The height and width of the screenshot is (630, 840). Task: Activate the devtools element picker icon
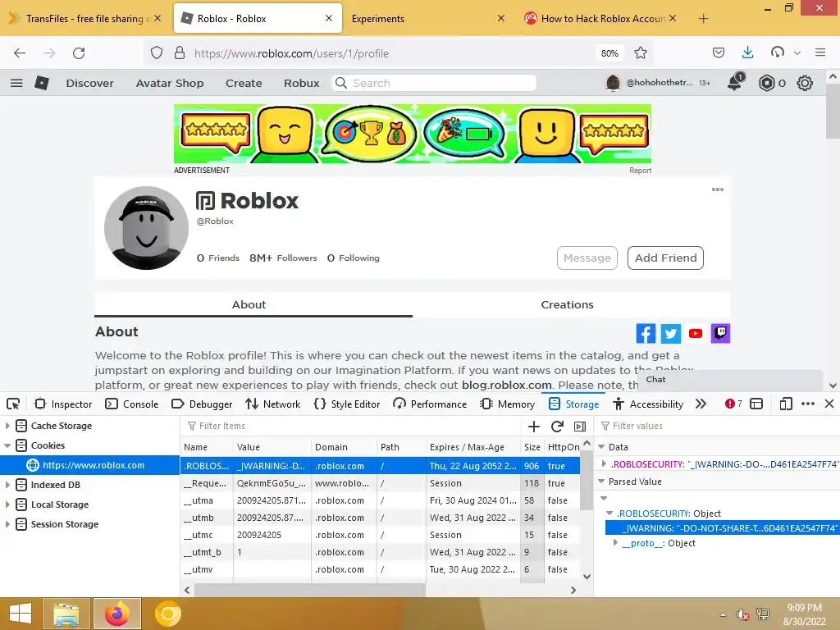coord(13,404)
